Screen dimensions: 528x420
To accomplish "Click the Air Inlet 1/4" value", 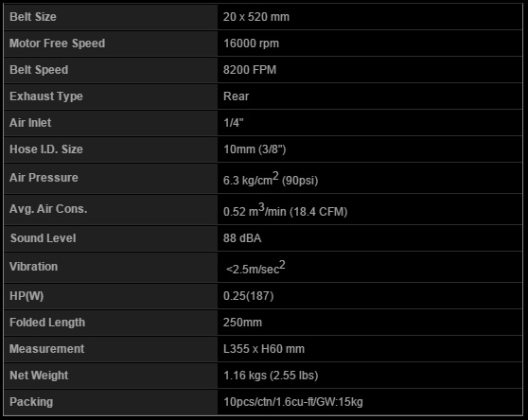I will [234, 123].
